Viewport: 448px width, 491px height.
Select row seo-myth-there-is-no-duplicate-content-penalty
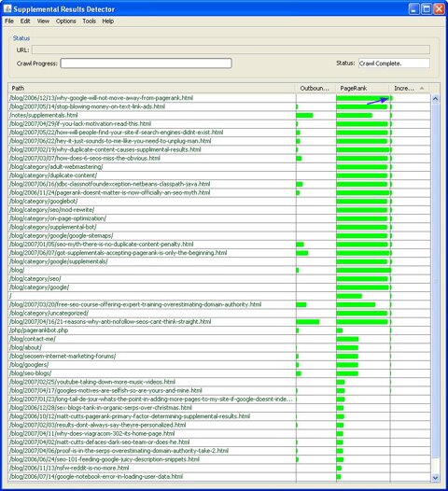pyautogui.click(x=219, y=245)
